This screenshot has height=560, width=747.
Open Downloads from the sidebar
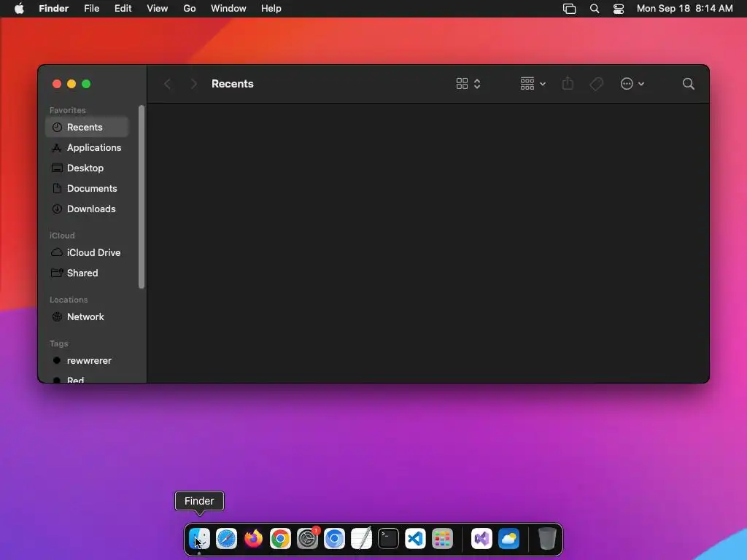[87, 209]
